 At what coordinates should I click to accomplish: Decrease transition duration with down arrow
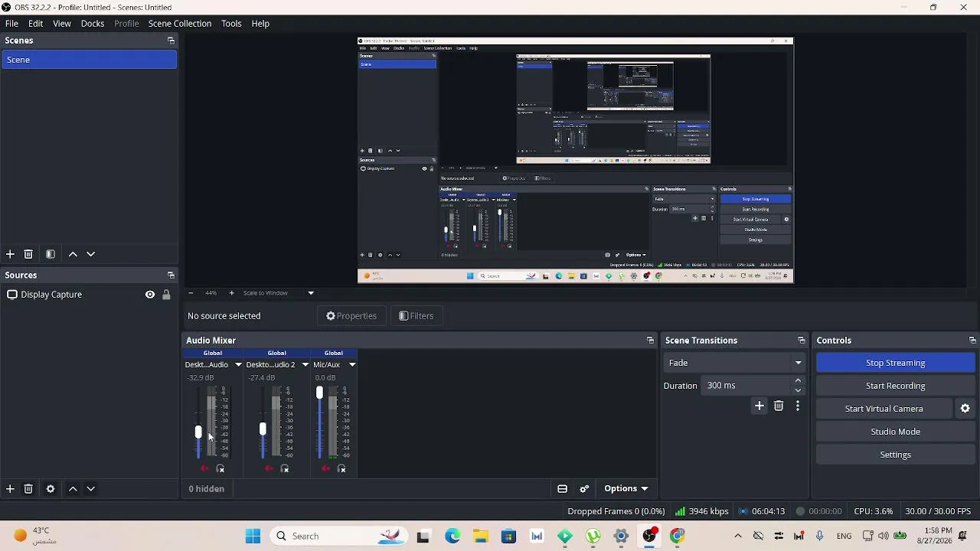(x=798, y=390)
